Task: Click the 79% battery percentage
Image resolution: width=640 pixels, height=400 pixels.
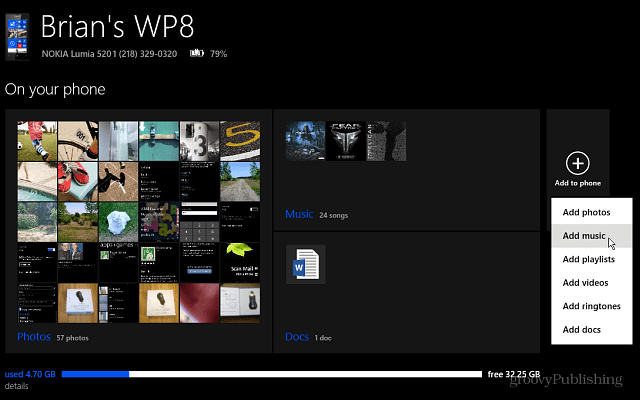Action: [x=218, y=53]
